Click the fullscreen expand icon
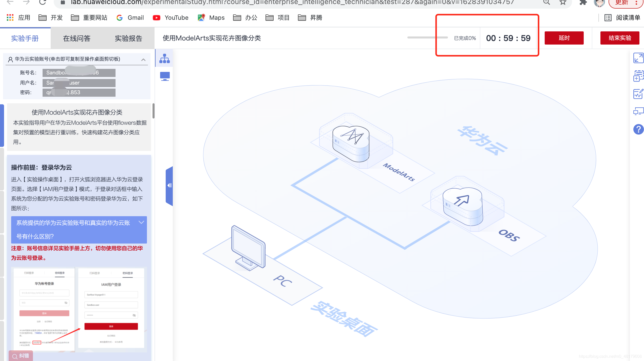Image resolution: width=644 pixels, height=361 pixels. (x=638, y=58)
